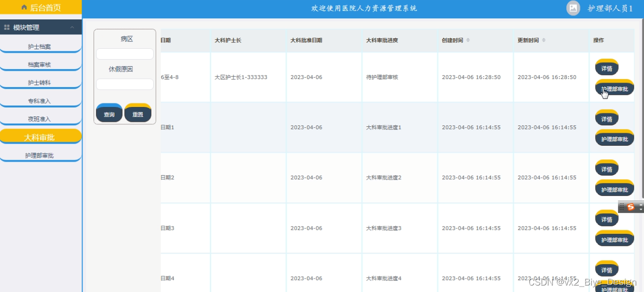Click the 模块管理 grid icon
This screenshot has height=292, width=644.
[7, 27]
